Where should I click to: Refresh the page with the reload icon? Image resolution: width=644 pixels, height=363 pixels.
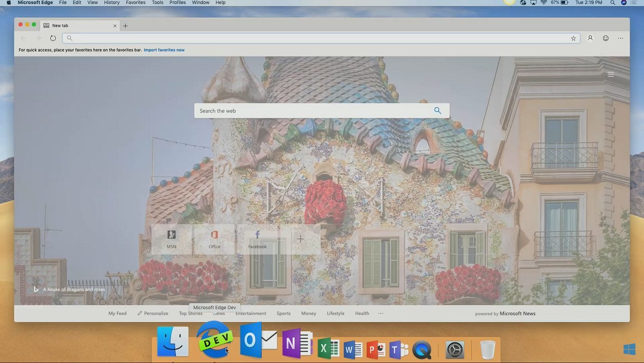click(x=53, y=38)
